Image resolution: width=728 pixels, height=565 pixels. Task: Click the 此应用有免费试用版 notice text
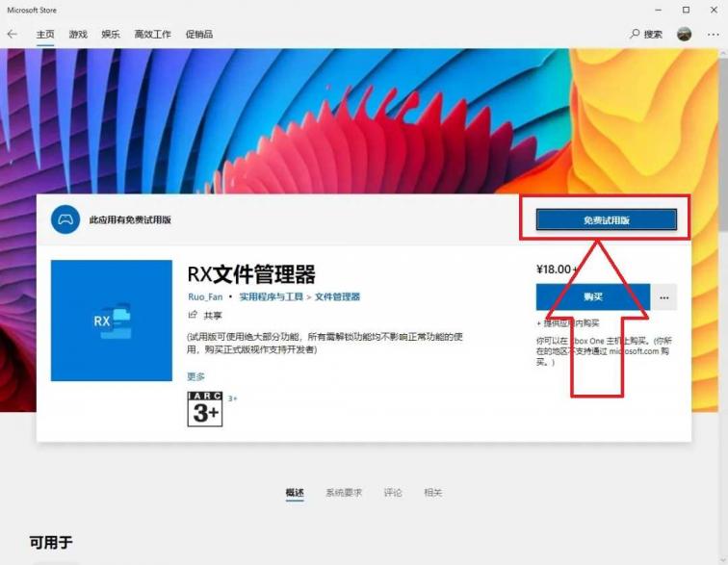130,220
